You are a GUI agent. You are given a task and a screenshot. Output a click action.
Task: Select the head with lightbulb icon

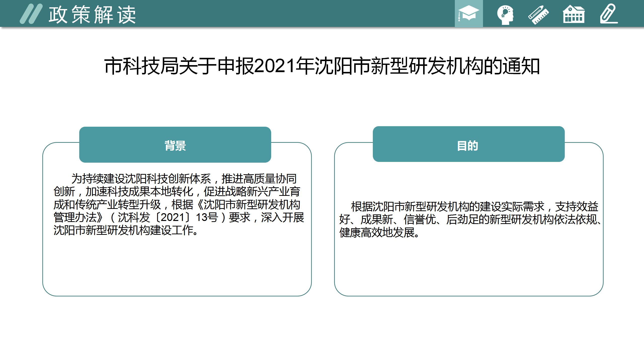coord(505,14)
